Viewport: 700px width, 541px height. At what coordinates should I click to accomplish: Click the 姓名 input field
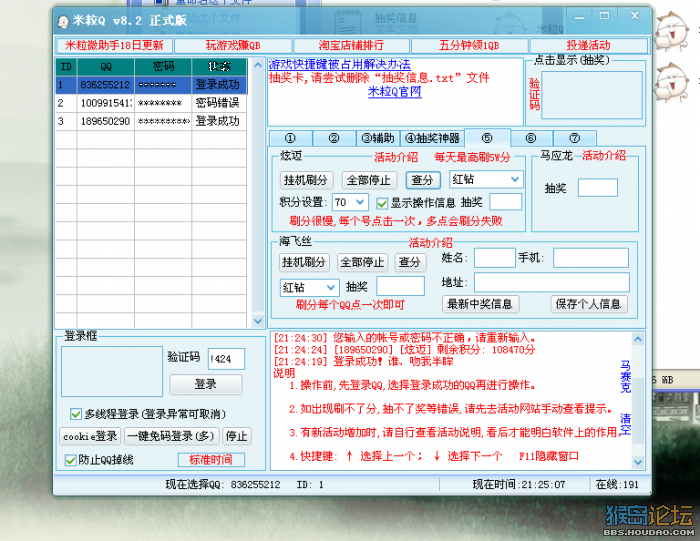495,258
